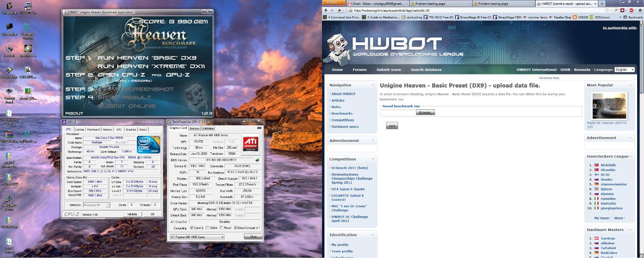Screen dimensions: 644x258
Task: Click the OK button in CPU-Z
Action: (153, 214)
